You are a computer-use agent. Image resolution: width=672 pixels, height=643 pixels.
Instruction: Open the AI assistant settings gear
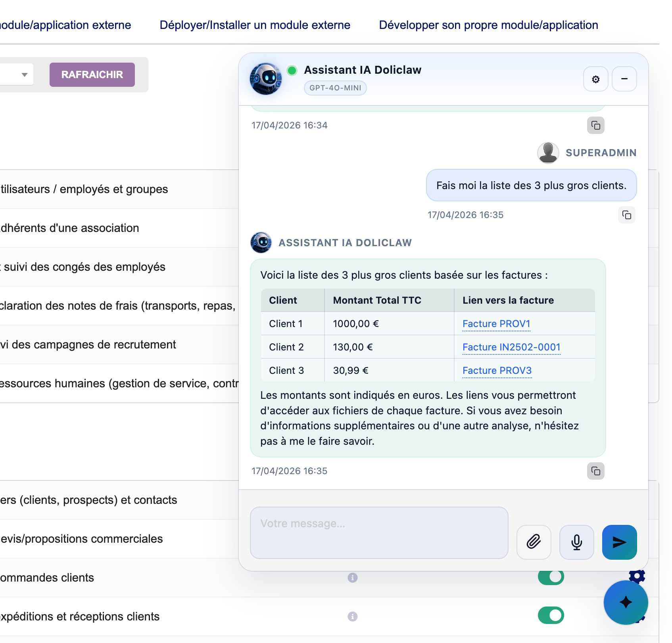[595, 79]
